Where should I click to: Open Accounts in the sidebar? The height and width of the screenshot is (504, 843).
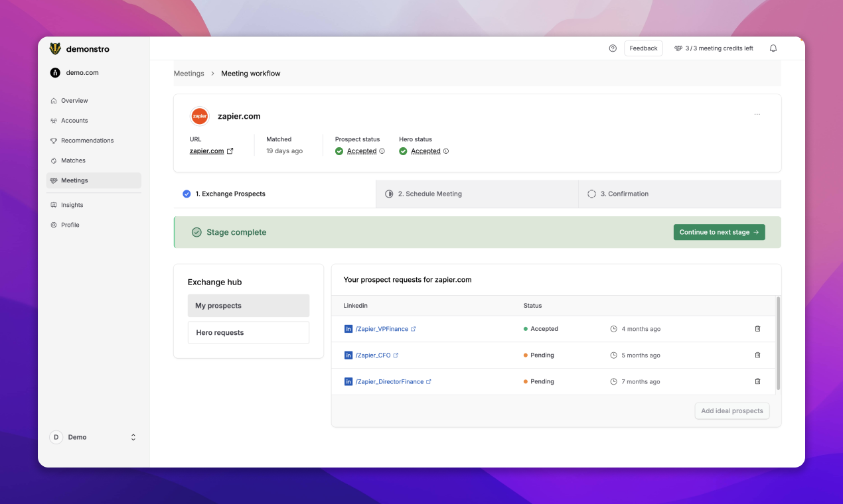tap(94, 121)
